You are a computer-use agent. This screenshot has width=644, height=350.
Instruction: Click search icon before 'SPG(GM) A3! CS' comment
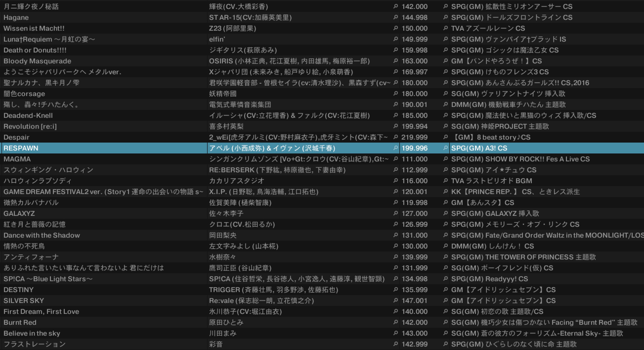click(445, 148)
